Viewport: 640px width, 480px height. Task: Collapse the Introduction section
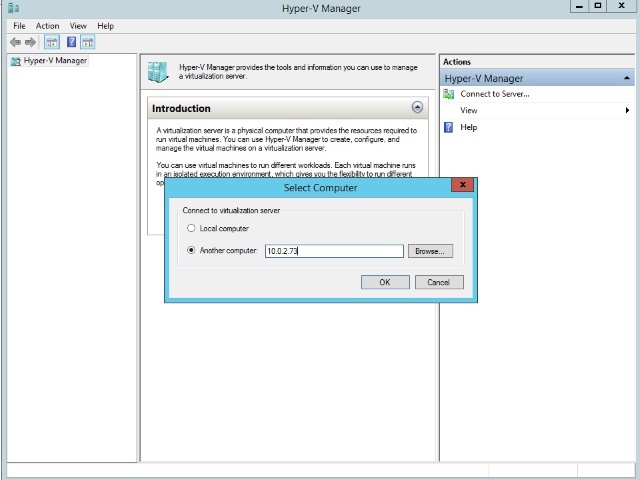coord(417,107)
